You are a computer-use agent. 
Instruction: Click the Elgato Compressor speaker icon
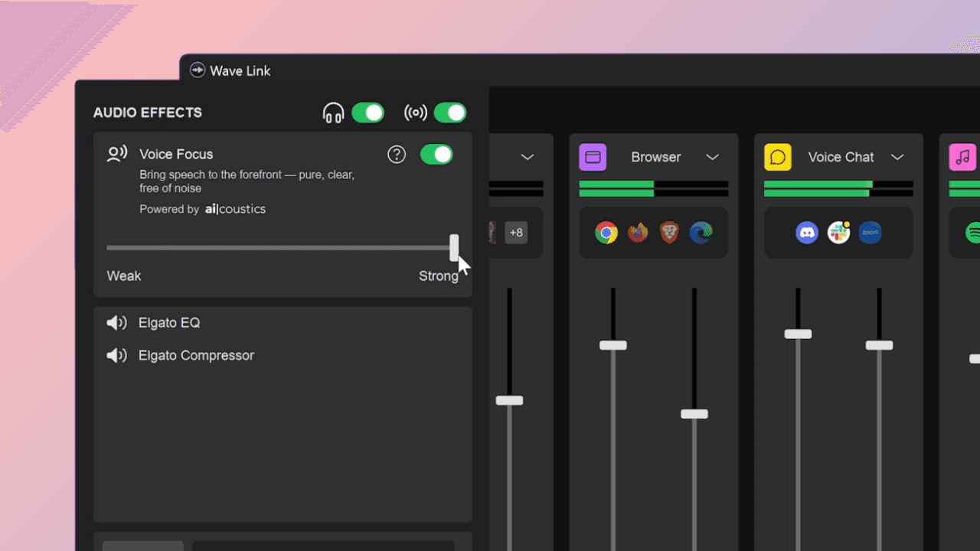point(116,356)
